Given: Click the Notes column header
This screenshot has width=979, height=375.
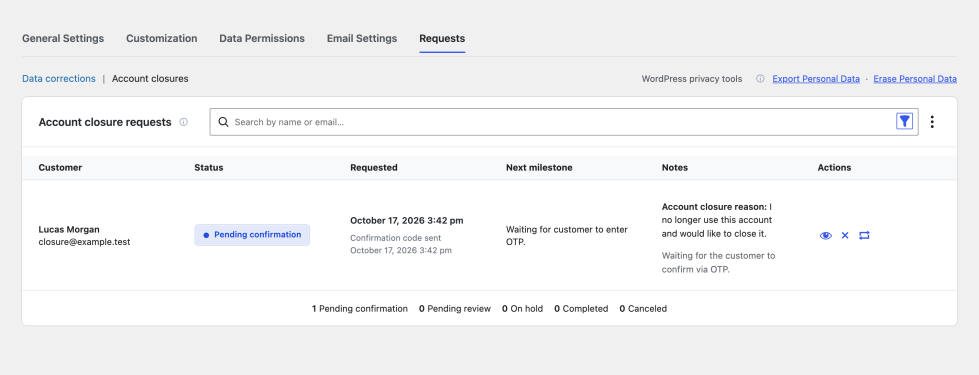Looking at the screenshot, I should [x=675, y=167].
